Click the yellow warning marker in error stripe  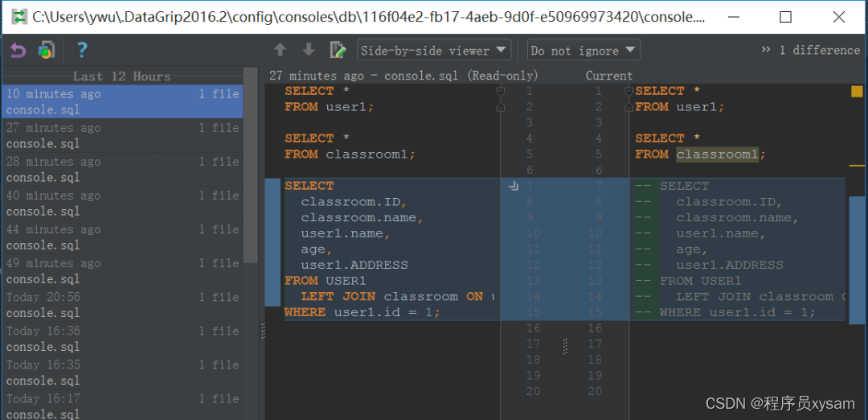tap(857, 92)
